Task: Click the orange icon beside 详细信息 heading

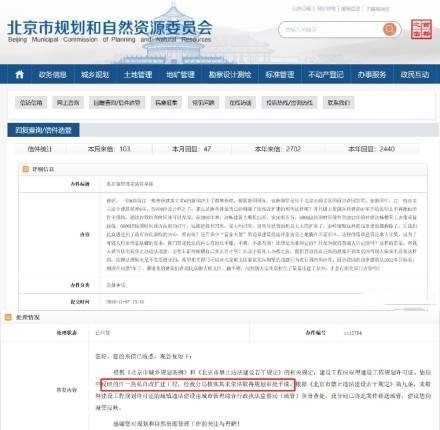Action: pyautogui.click(x=25, y=169)
